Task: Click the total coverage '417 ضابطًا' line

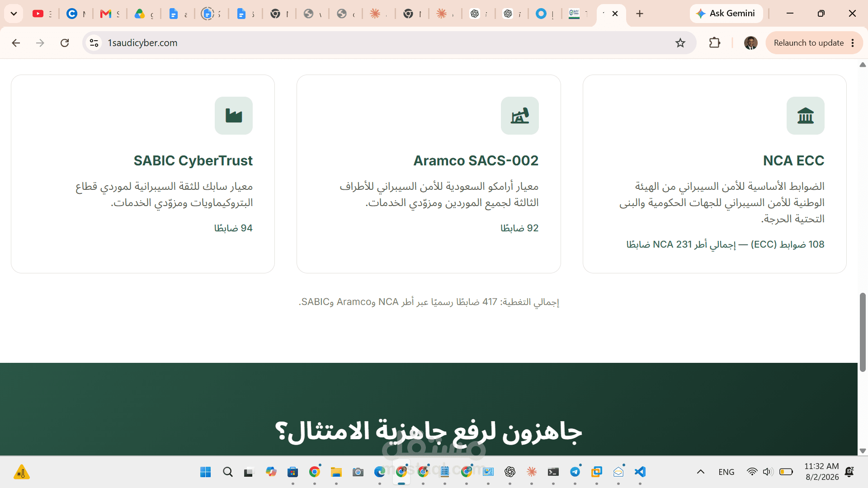Action: [429, 302]
